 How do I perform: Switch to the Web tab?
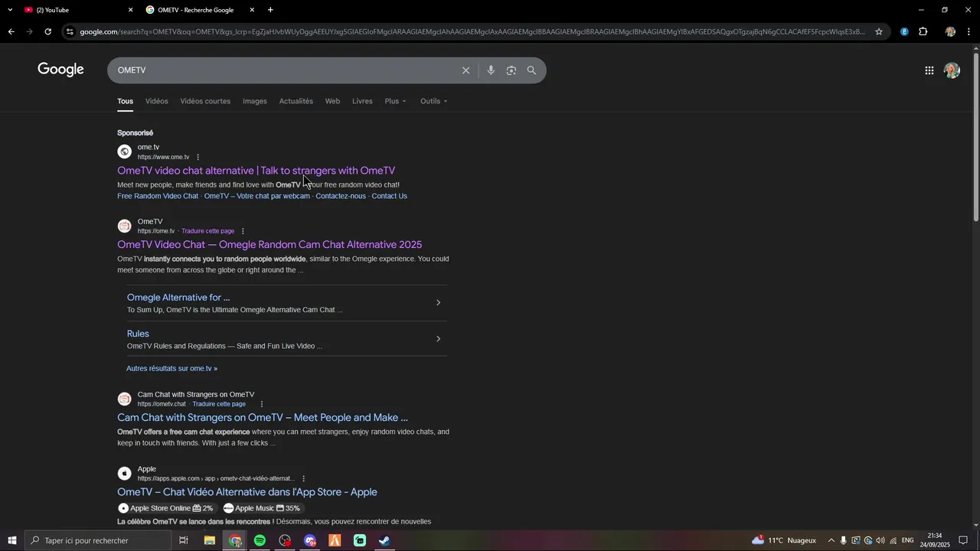tap(332, 101)
